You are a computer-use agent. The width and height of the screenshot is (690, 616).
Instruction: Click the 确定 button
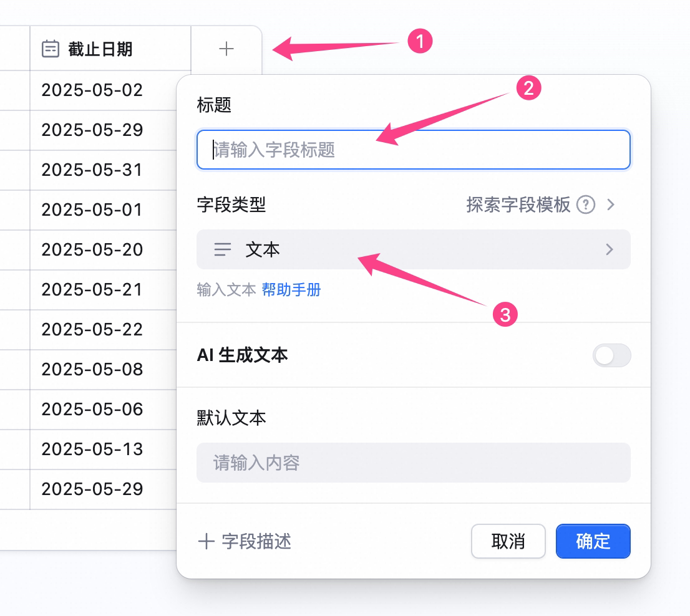point(593,541)
